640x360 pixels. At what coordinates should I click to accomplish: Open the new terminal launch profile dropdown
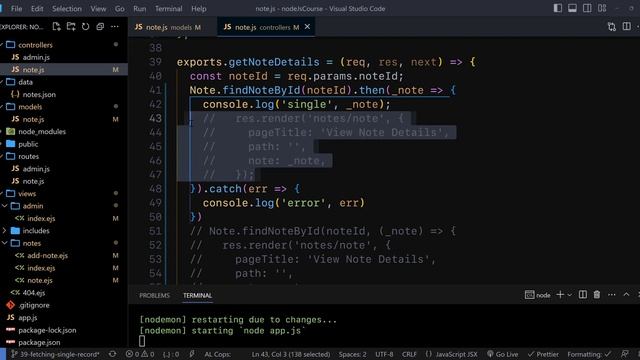click(570, 295)
